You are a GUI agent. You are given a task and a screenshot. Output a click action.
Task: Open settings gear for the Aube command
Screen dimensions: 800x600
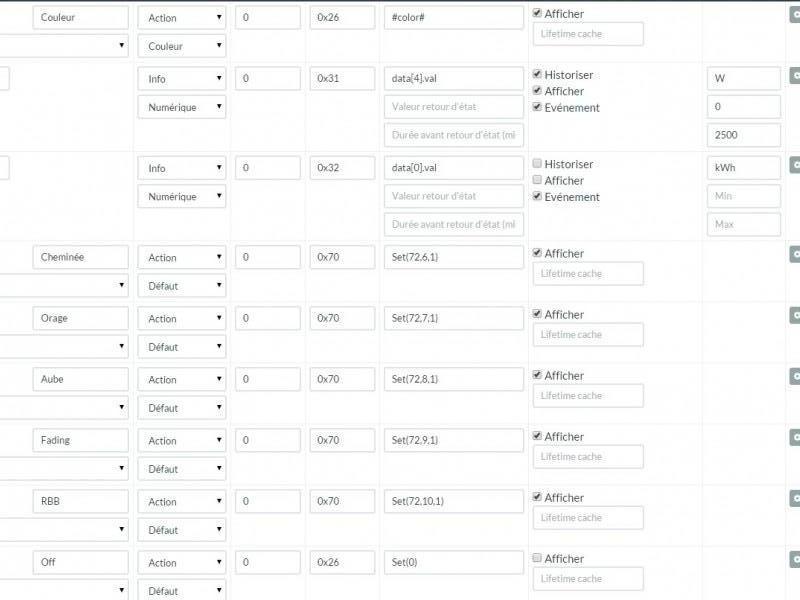pos(795,376)
